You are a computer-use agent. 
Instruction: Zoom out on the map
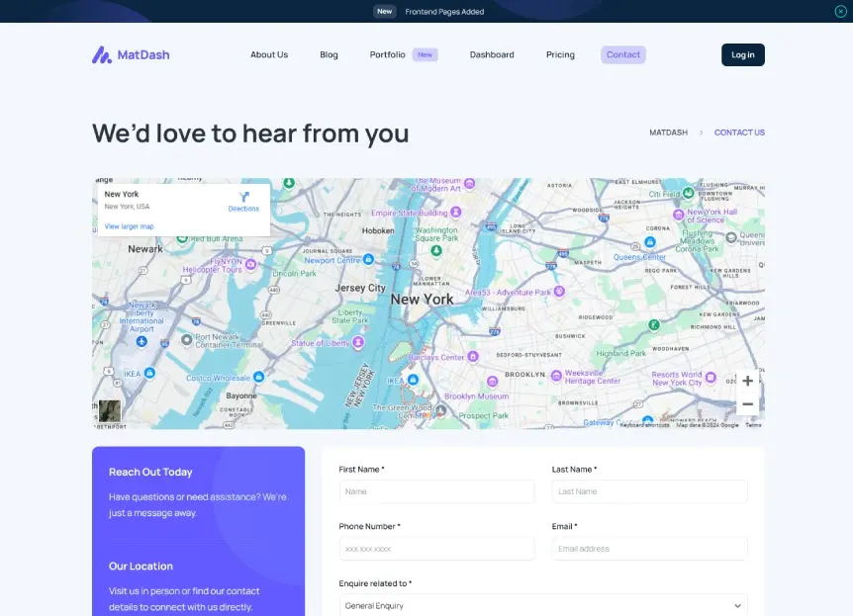pyautogui.click(x=747, y=404)
